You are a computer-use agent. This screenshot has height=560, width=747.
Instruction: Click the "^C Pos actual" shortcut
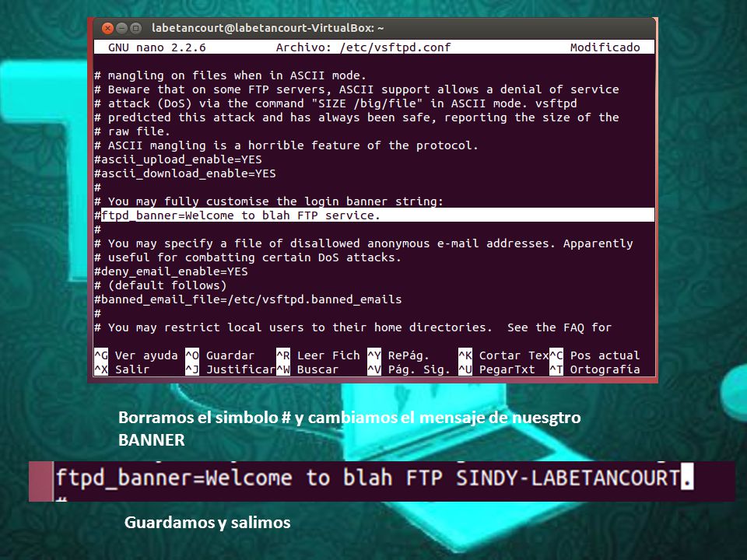coord(594,355)
